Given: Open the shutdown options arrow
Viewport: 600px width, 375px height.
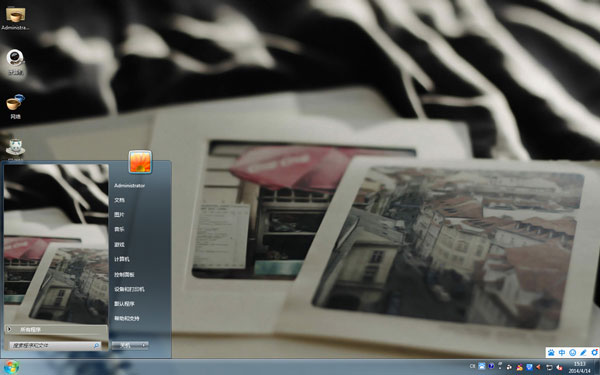Looking at the screenshot, I should [x=144, y=346].
